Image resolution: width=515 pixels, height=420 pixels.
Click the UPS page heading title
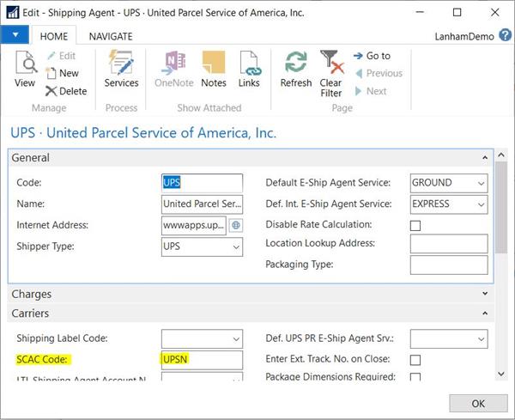(143, 133)
